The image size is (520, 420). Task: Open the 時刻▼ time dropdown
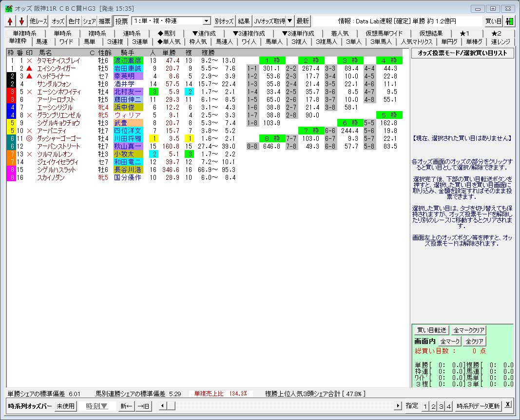[x=97, y=406]
